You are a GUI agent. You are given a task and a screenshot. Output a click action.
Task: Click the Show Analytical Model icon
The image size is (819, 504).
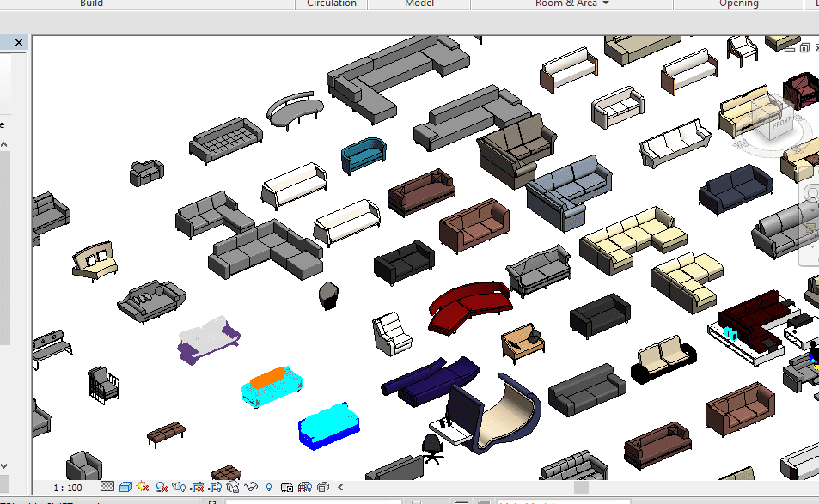pos(305,488)
